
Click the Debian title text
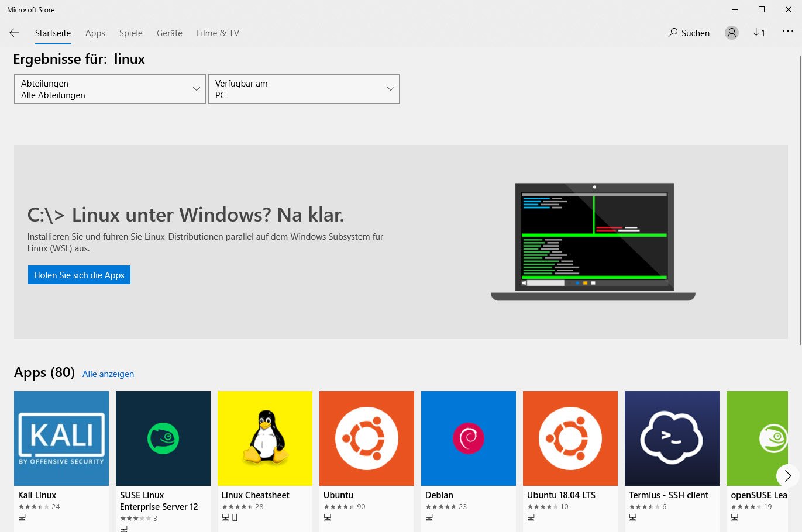click(439, 495)
